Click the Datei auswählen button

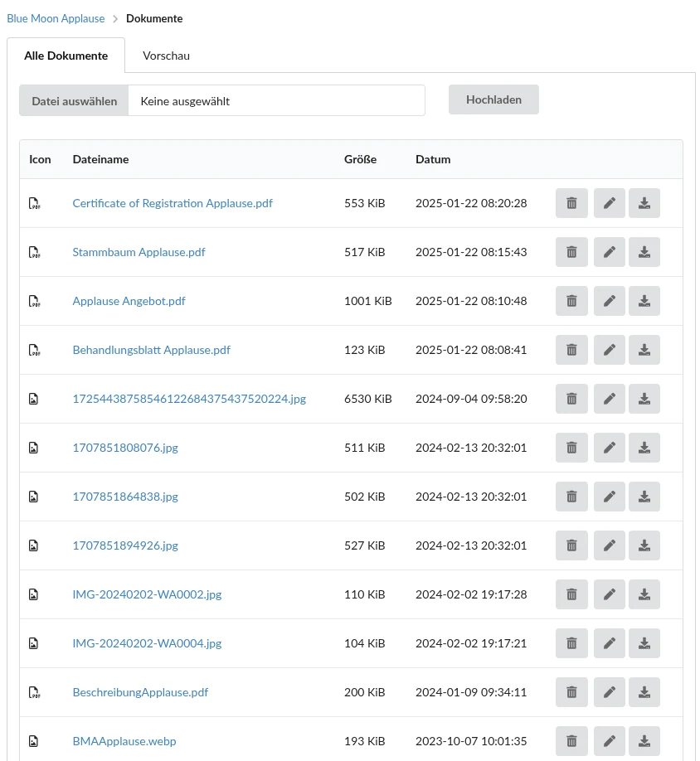[x=74, y=101]
